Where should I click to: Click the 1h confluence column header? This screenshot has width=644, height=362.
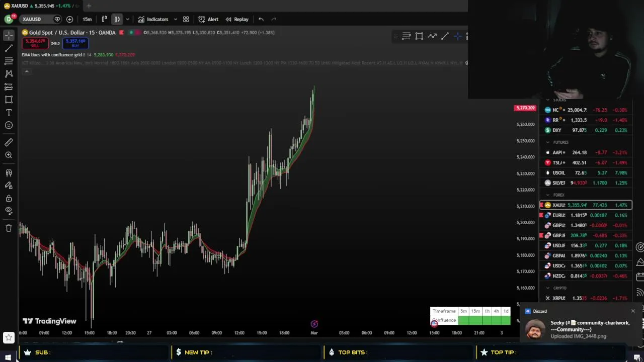pyautogui.click(x=487, y=311)
